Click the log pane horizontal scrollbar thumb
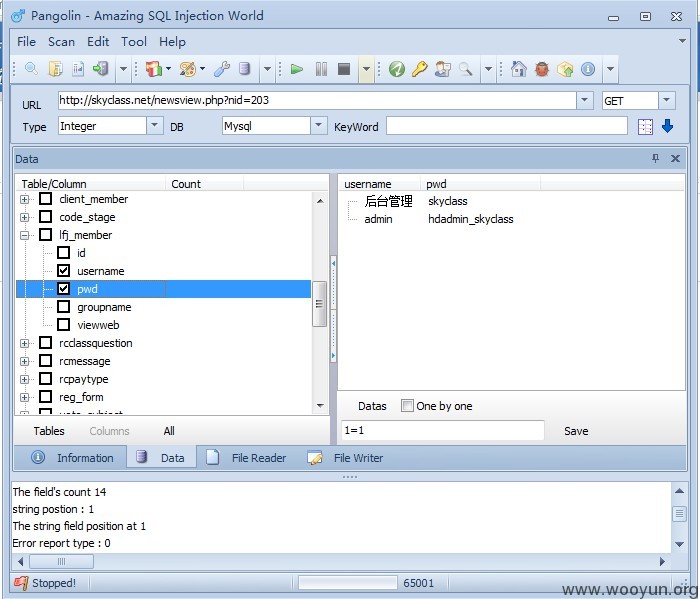 [x=62, y=561]
